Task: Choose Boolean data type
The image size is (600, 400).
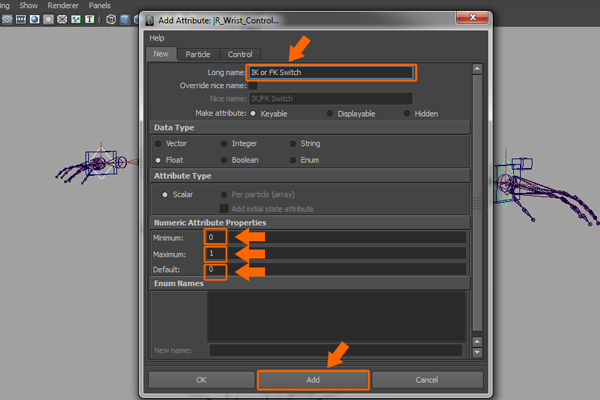Action: point(224,160)
